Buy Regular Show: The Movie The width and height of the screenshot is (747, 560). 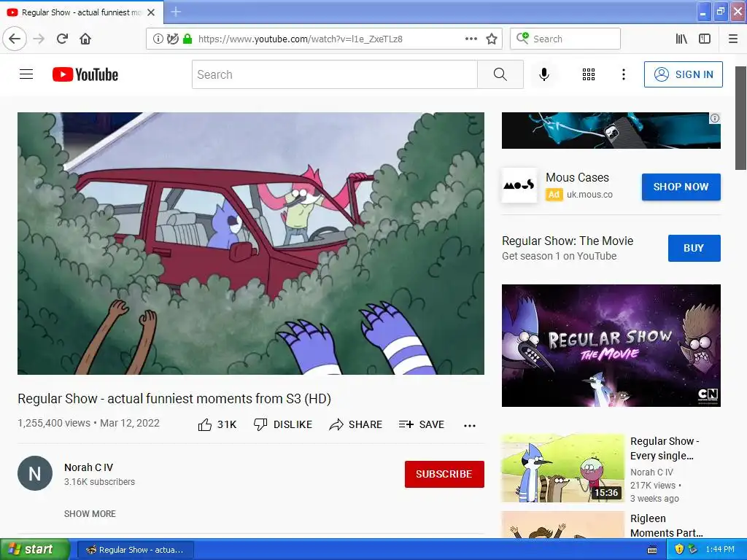(x=694, y=248)
